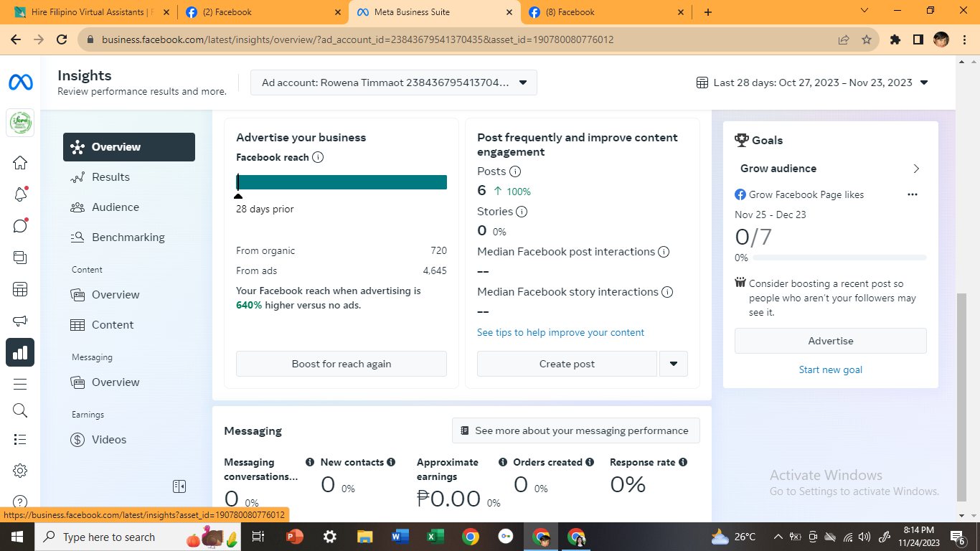Expand the arrow next to Create post
980x551 pixels.
673,364
